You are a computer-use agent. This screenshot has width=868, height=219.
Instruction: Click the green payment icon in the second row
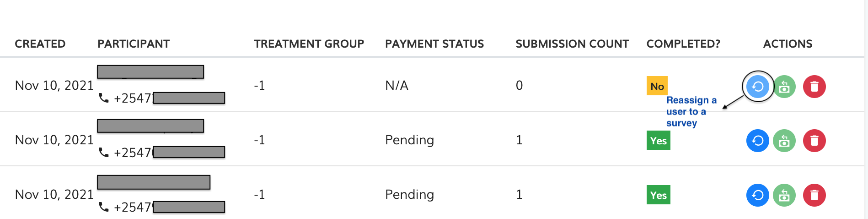(784, 141)
